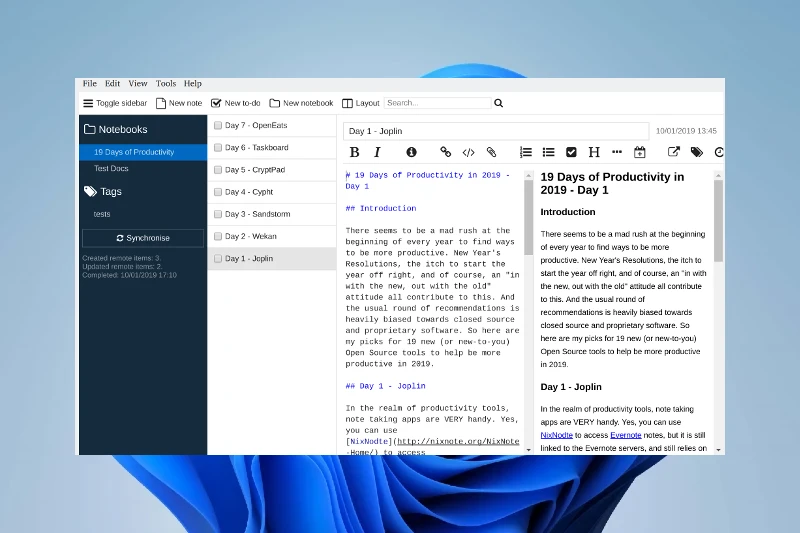Insert a horizontal rule with the dots icon
This screenshot has width=800, height=533.
pyautogui.click(x=617, y=151)
